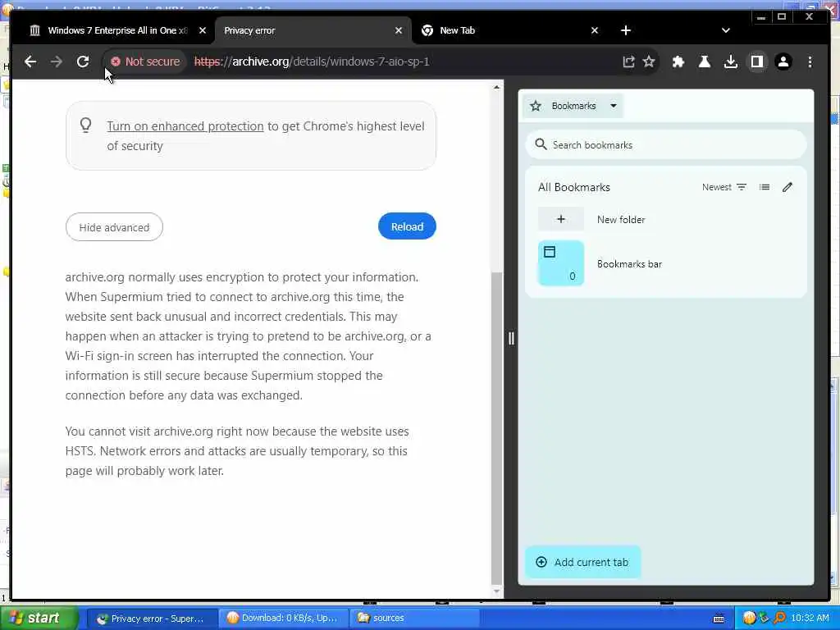Viewport: 840px width, 630px height.
Task: Open the Extensions puzzle icon
Action: [x=678, y=62]
